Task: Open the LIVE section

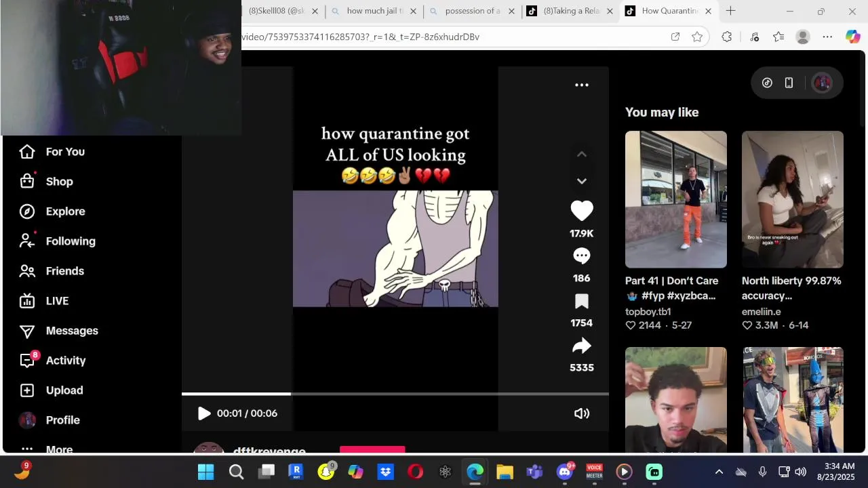Action: tap(43, 301)
